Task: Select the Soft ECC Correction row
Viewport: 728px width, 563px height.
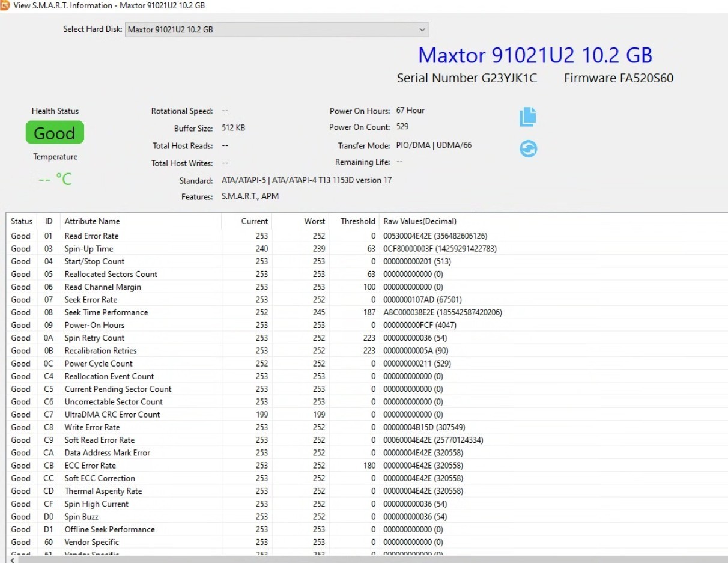Action: pyautogui.click(x=368, y=478)
